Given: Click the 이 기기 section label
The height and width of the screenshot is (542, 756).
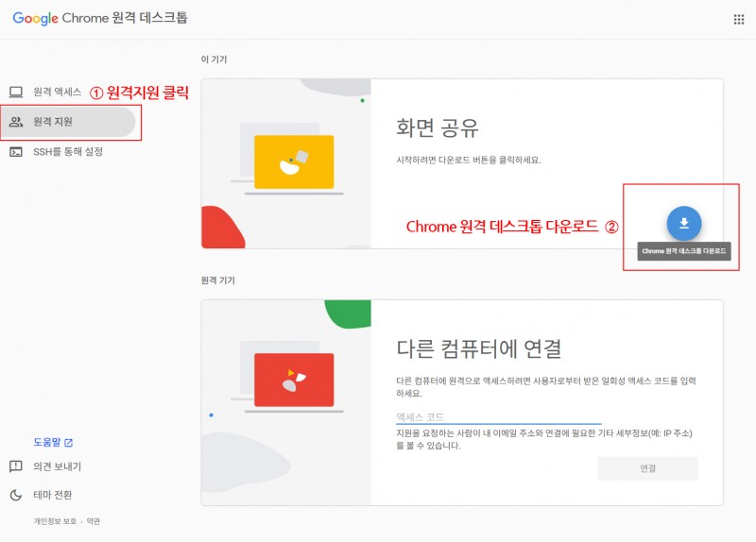Looking at the screenshot, I should coord(214,59).
